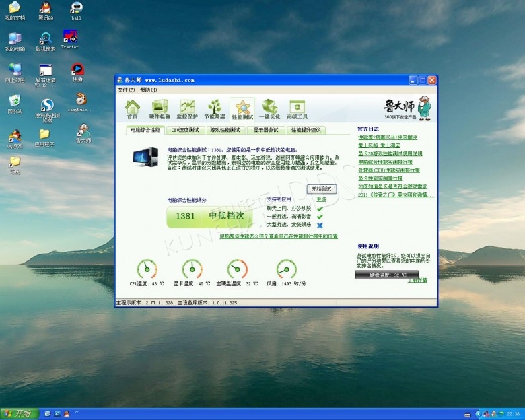525x420 pixels.
Task: Open 监控保护 monitoring protection toolbar icon
Action: pos(187,109)
